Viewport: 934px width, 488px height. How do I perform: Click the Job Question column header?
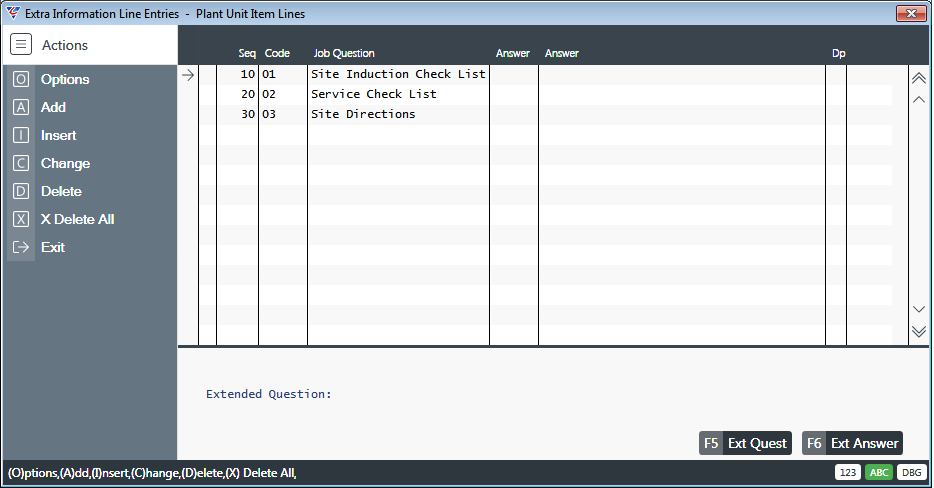point(344,53)
